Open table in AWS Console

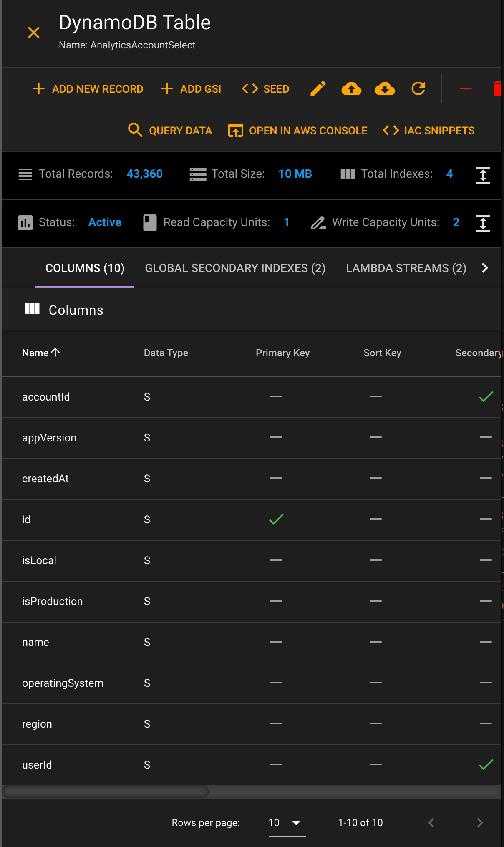tap(297, 131)
